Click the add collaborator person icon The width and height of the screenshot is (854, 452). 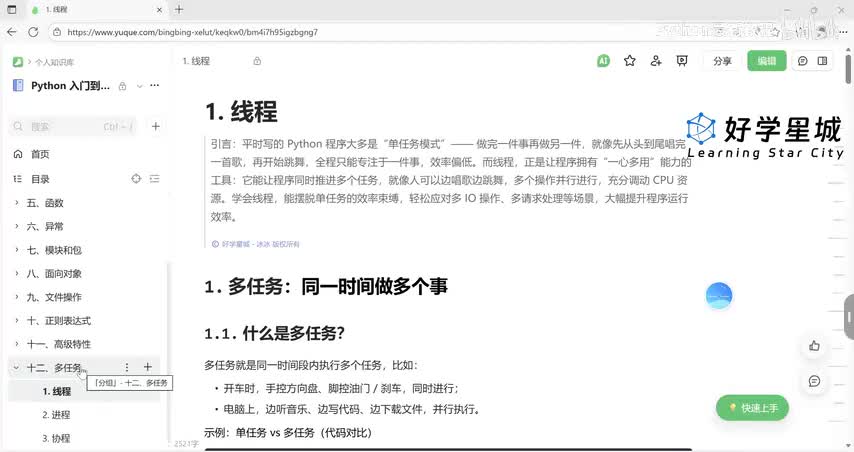click(656, 61)
